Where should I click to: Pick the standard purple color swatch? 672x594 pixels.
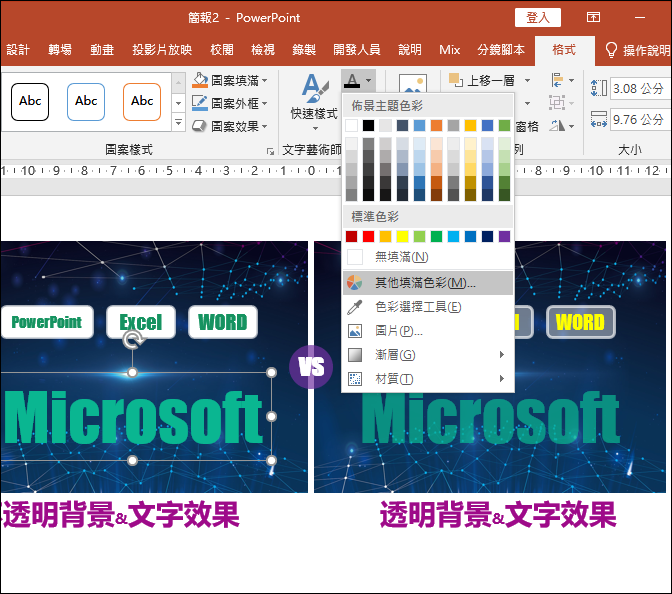coord(504,236)
